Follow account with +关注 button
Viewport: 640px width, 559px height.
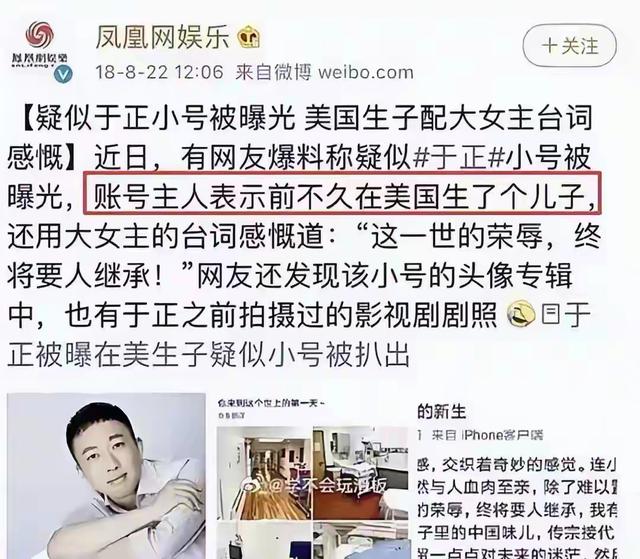[570, 46]
